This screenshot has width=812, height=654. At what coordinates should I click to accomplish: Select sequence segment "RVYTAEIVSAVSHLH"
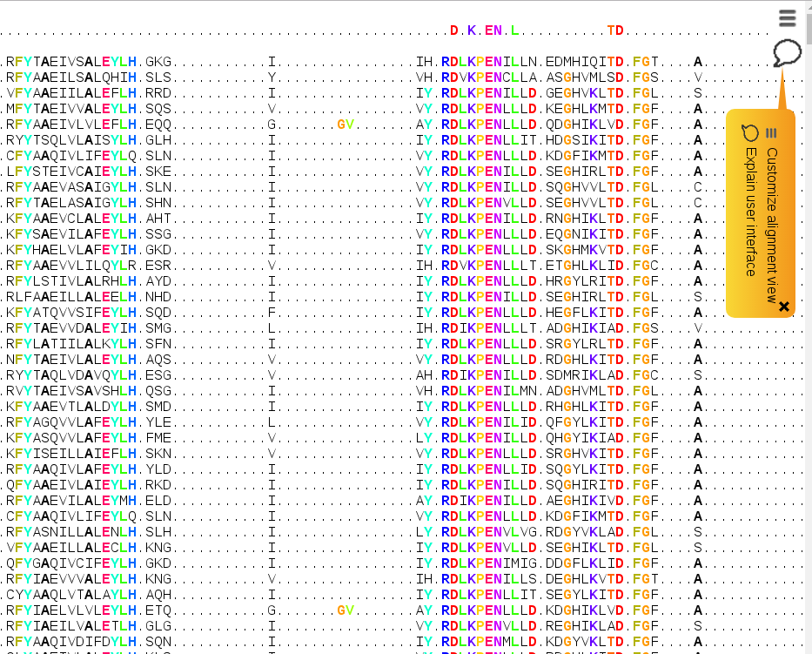click(x=71, y=391)
